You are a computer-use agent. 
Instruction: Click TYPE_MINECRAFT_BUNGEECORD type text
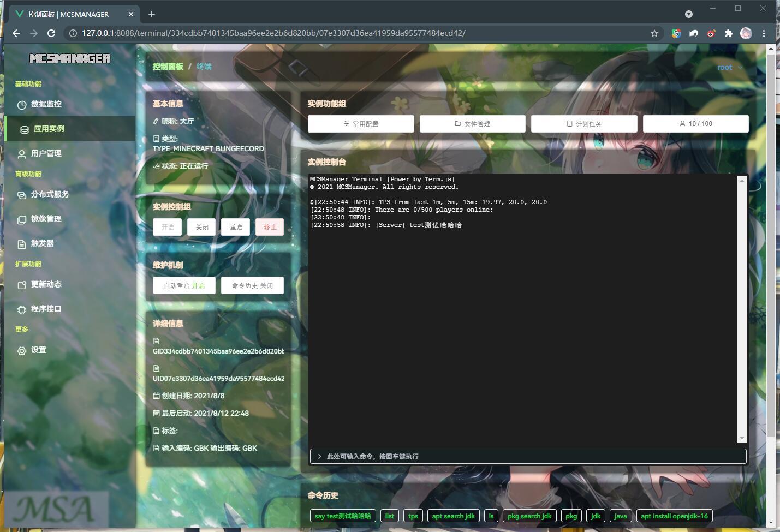209,148
